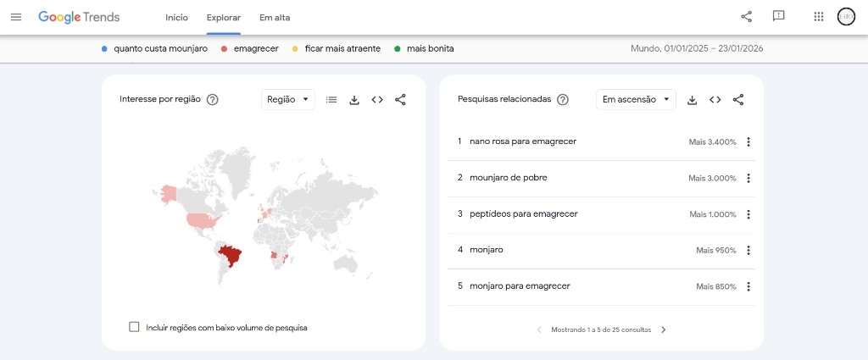The image size is (868, 360).
Task: Enable including low search volume regions
Action: (134, 327)
